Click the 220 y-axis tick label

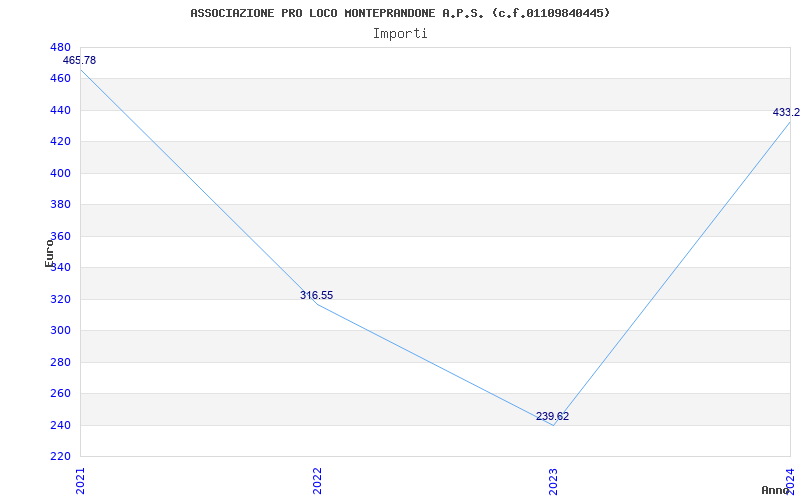(60, 456)
